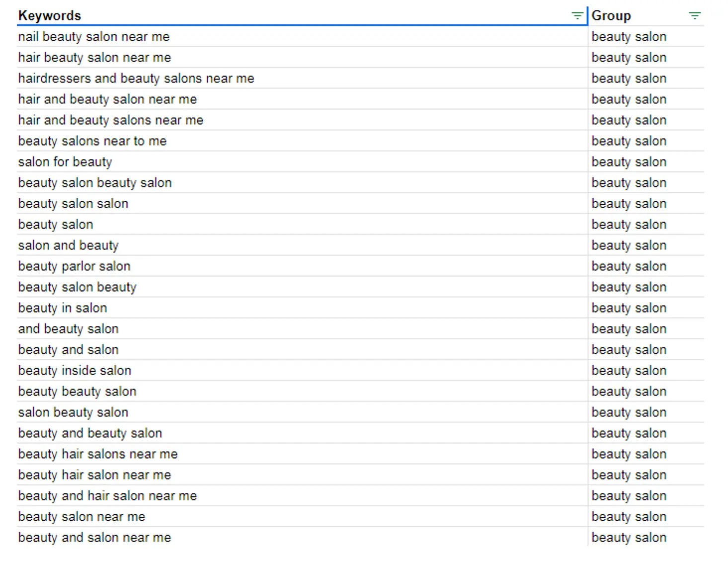Click the cell 'beauty inside salon'
The image size is (728, 561).
tap(75, 370)
